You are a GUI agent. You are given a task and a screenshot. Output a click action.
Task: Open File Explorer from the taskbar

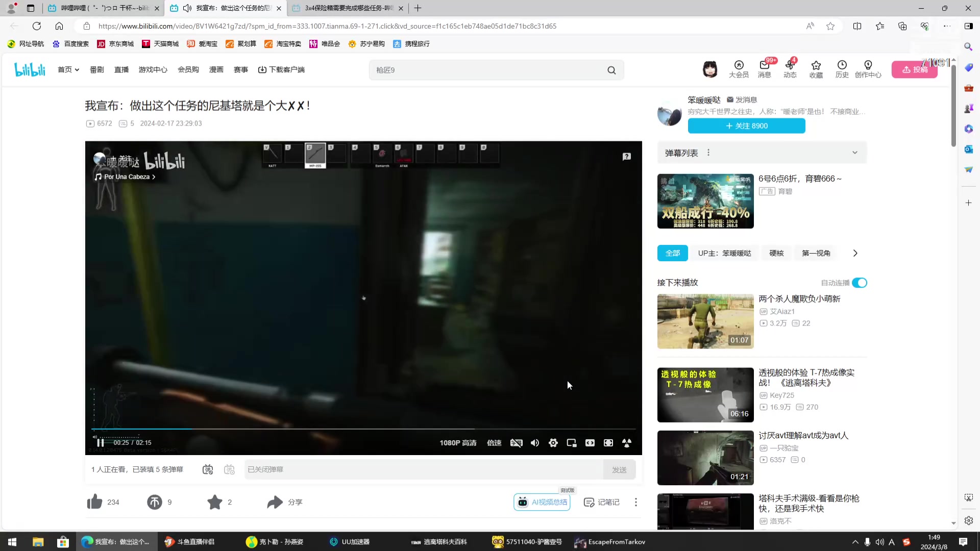38,542
